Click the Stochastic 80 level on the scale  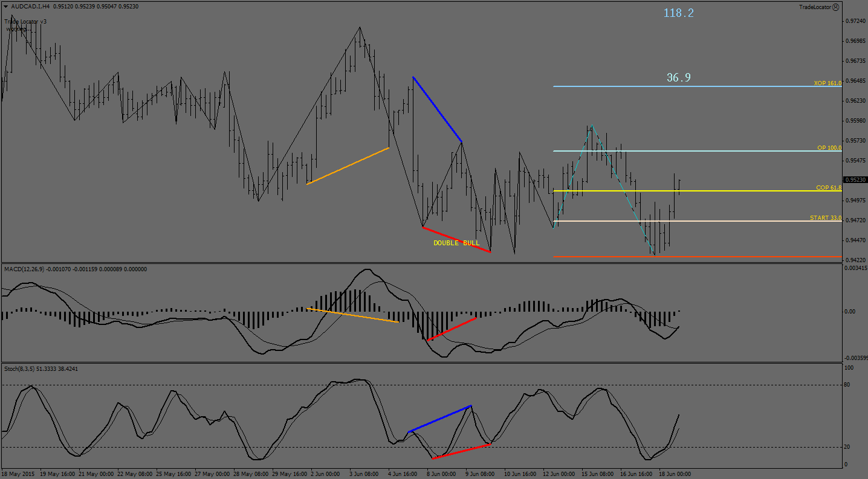pos(849,385)
